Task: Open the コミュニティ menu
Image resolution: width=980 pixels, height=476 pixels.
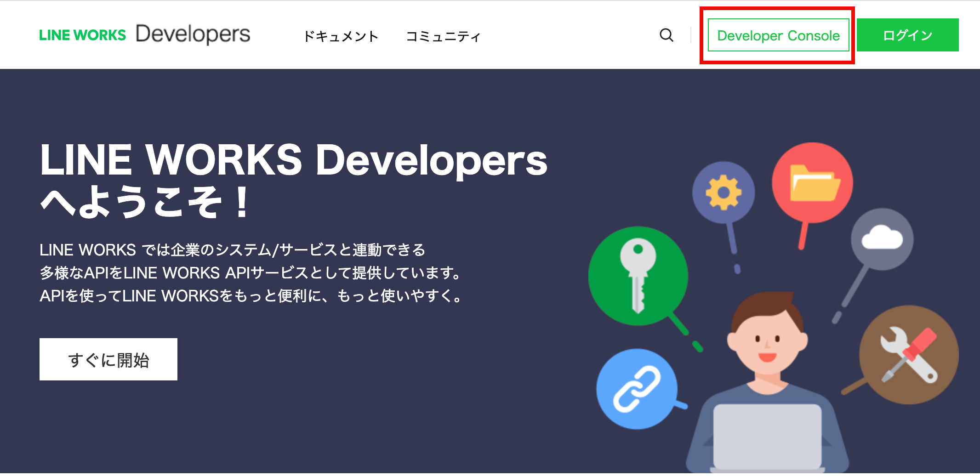Action: click(443, 36)
